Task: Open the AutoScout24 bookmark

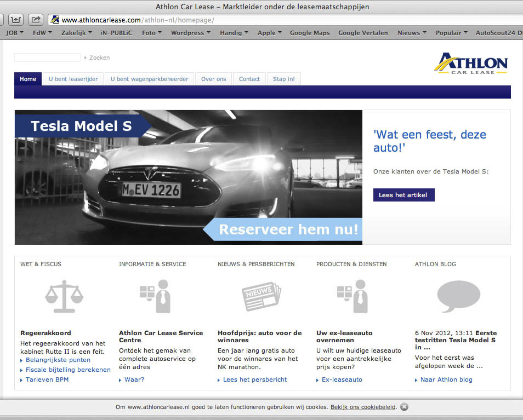Action: [499, 33]
